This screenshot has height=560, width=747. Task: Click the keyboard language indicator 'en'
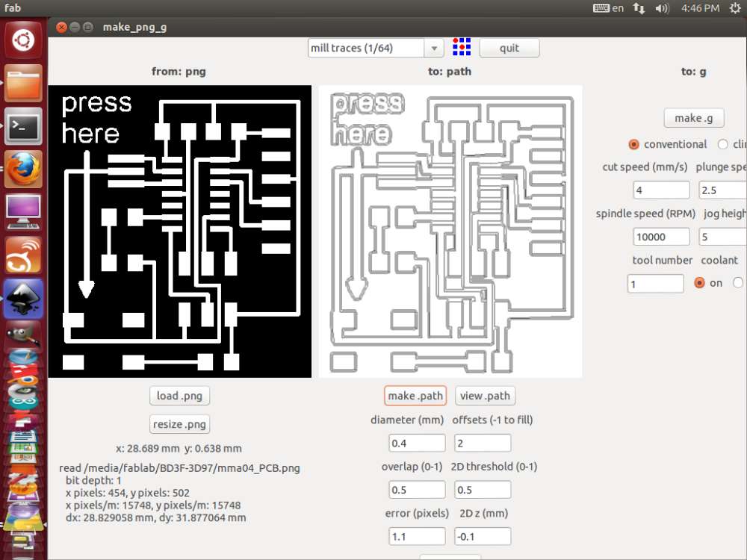[x=608, y=8]
